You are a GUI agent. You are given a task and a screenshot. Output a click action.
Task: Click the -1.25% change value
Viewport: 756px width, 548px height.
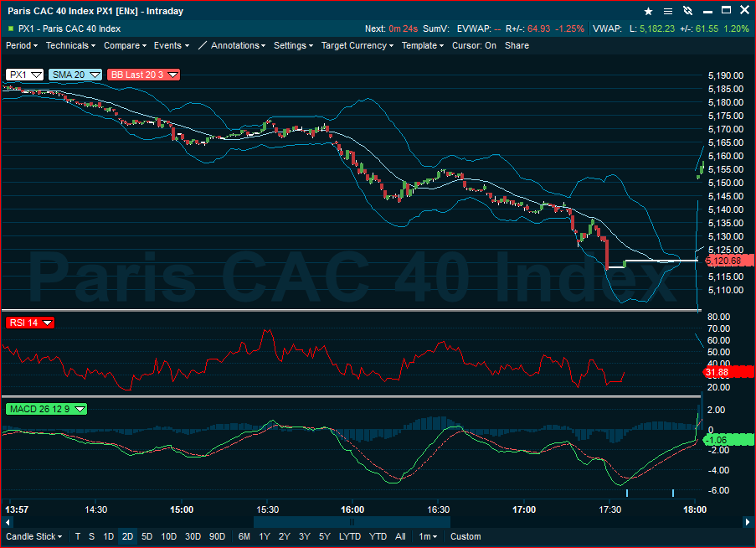click(x=570, y=29)
